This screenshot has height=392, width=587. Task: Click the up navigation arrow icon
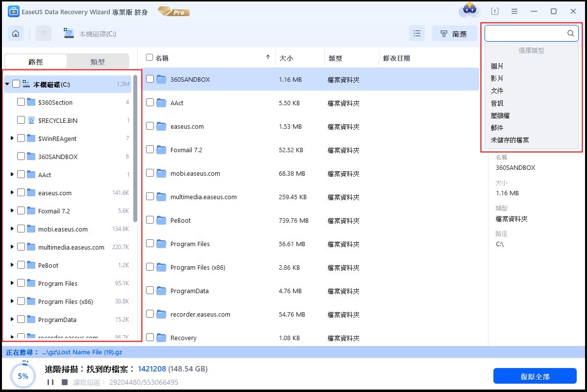[x=43, y=33]
